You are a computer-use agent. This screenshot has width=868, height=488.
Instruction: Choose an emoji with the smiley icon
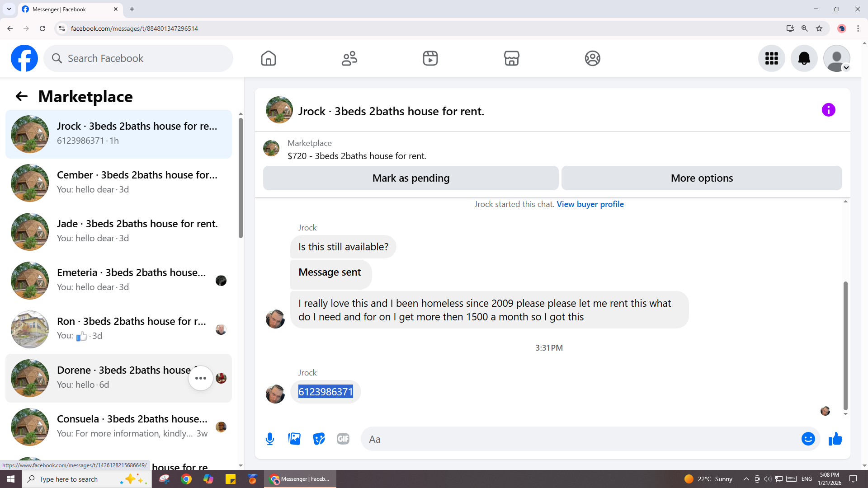tap(808, 439)
